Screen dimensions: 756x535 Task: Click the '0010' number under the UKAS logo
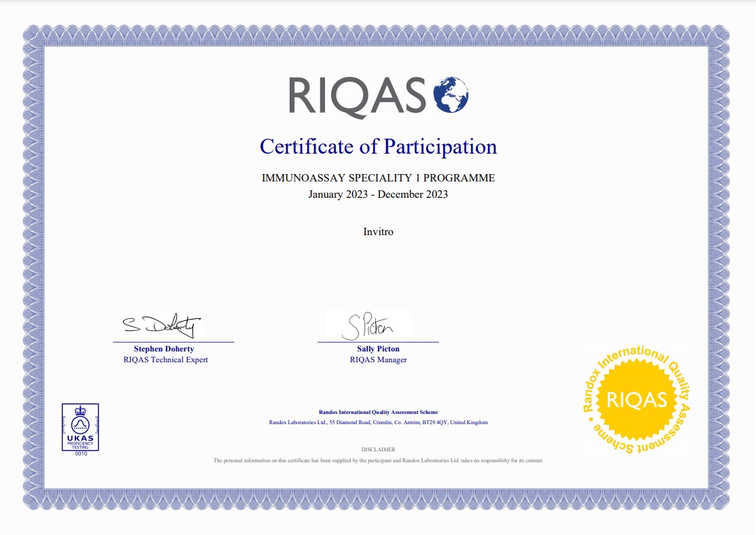tap(80, 453)
